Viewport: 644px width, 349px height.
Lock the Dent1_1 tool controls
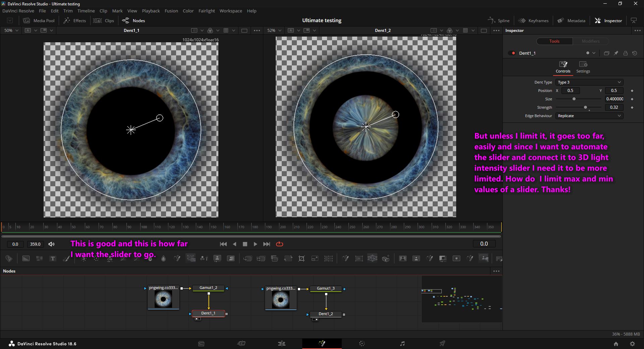[625, 53]
